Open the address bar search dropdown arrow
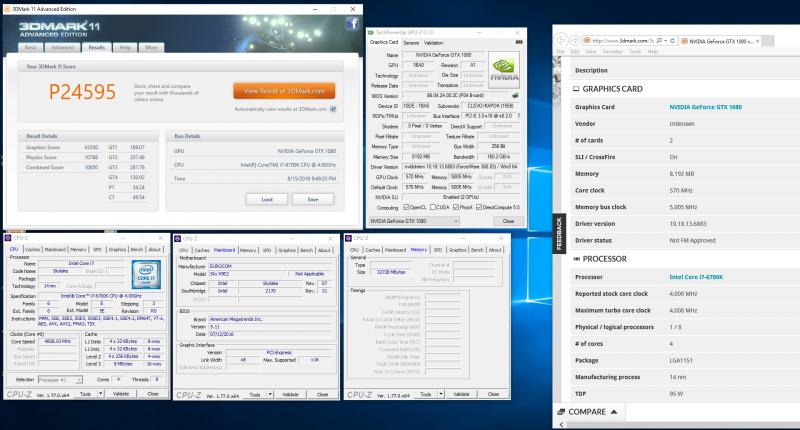The height and width of the screenshot is (430, 800). 665,40
